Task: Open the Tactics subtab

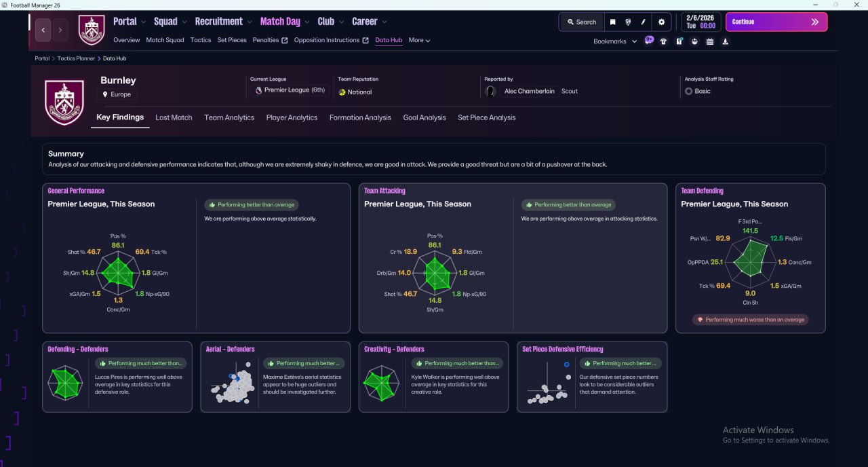Action: (x=201, y=40)
